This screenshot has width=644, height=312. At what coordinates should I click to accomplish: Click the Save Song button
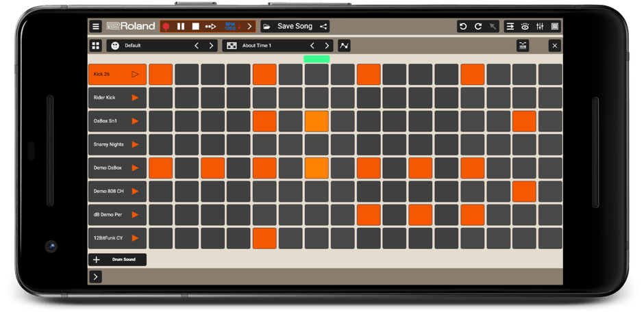[295, 27]
